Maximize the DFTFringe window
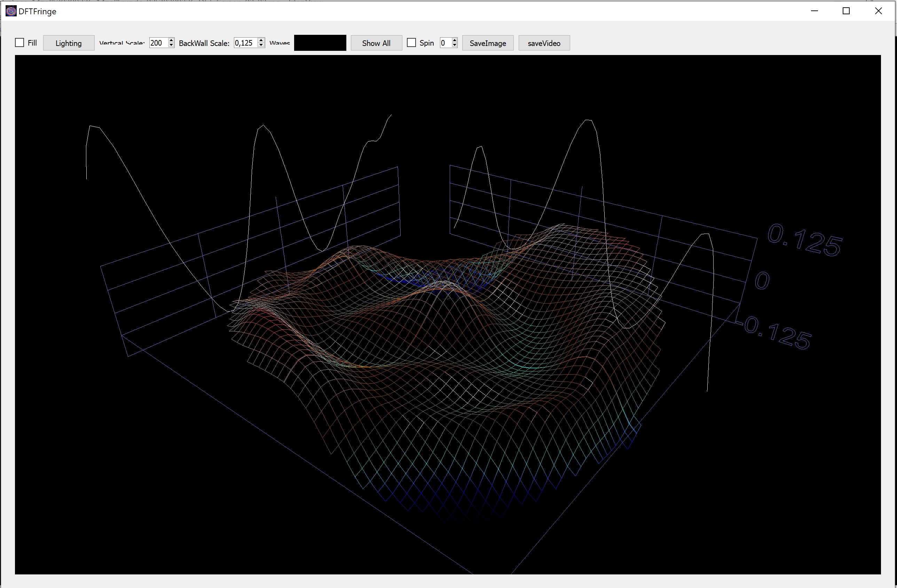The height and width of the screenshot is (588, 897). (846, 11)
